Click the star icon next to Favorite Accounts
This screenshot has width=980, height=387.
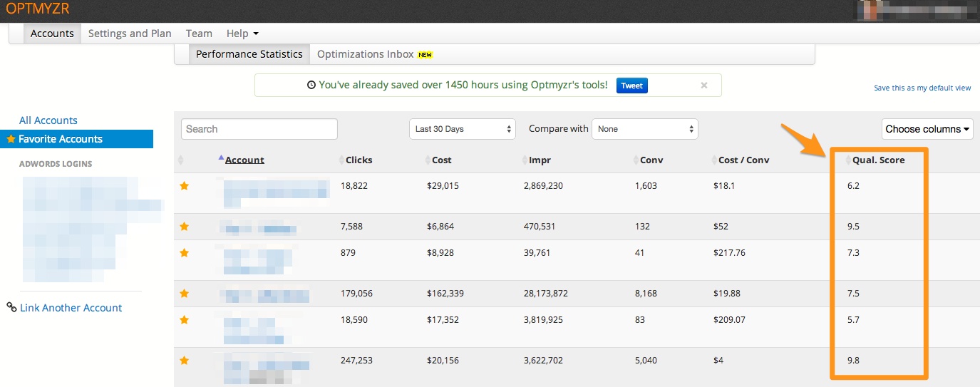[11, 139]
